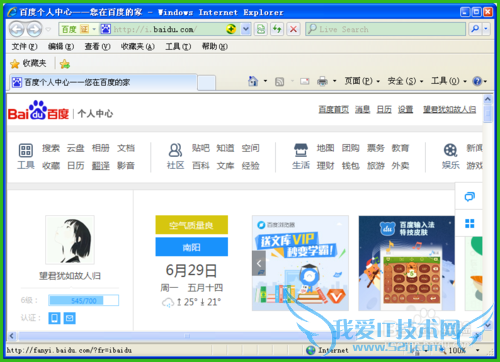500x362 pixels.
Task: Click the Baidu logo
Action: pyautogui.click(x=38, y=111)
